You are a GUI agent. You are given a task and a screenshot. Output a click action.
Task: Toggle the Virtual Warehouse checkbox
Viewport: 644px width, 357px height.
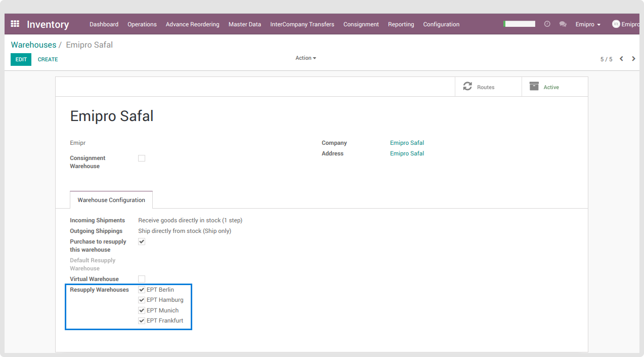coord(142,279)
